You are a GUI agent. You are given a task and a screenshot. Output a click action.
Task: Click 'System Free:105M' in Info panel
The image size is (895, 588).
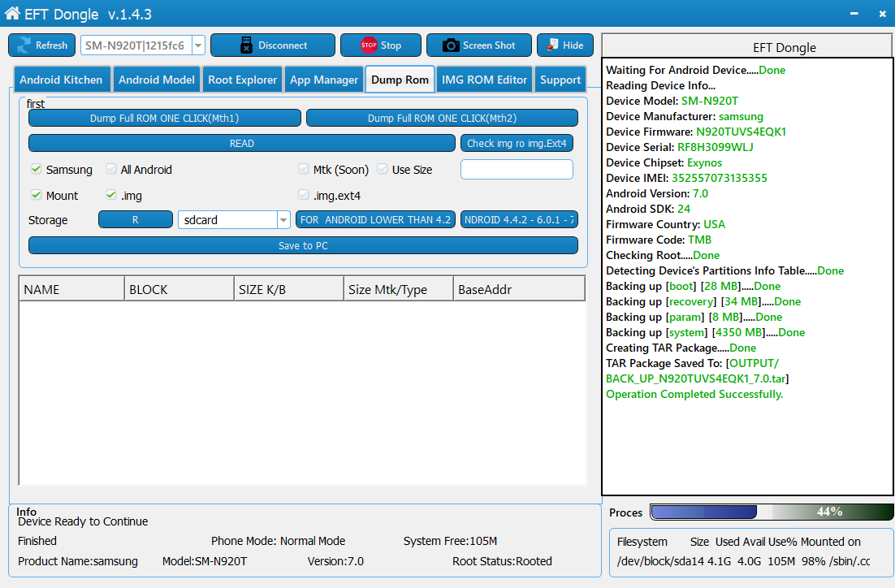450,541
